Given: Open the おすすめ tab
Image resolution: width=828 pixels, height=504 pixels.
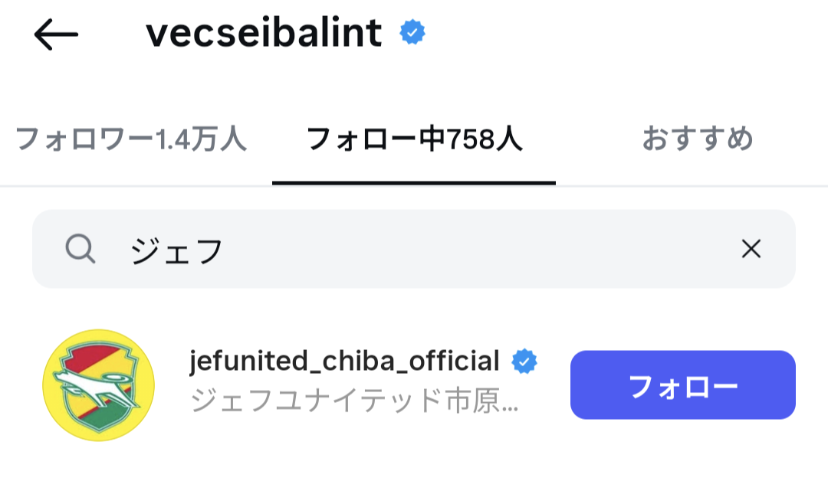Looking at the screenshot, I should point(697,140).
